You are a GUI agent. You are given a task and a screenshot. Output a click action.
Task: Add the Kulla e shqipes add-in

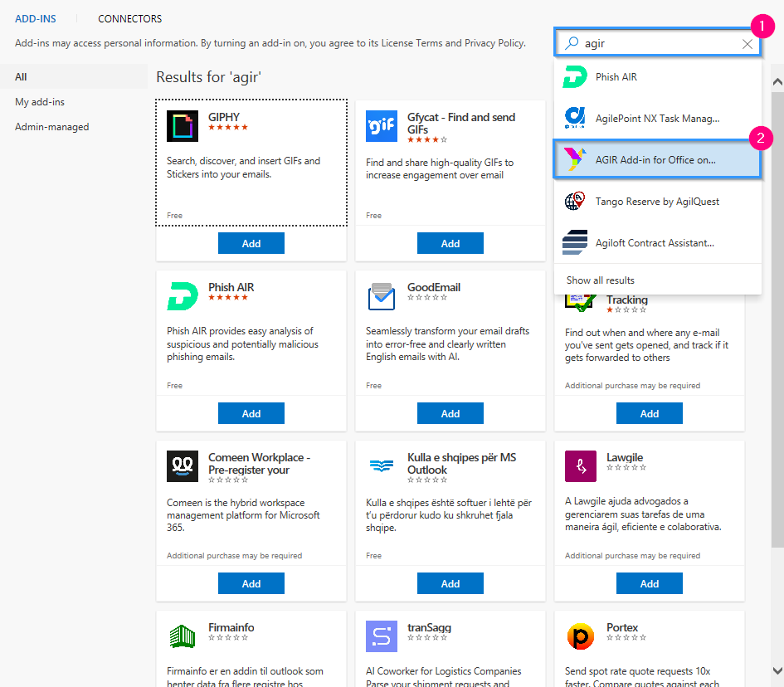(x=450, y=583)
